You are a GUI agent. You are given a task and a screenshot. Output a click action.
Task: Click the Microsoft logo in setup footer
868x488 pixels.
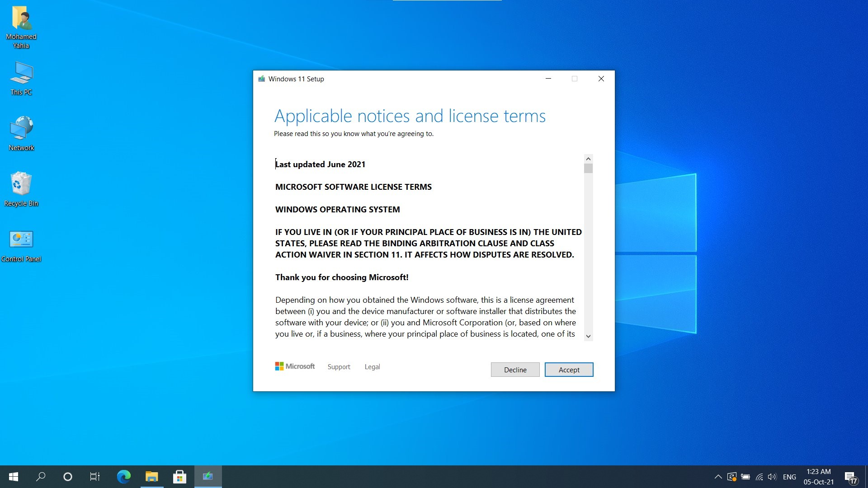pyautogui.click(x=295, y=366)
